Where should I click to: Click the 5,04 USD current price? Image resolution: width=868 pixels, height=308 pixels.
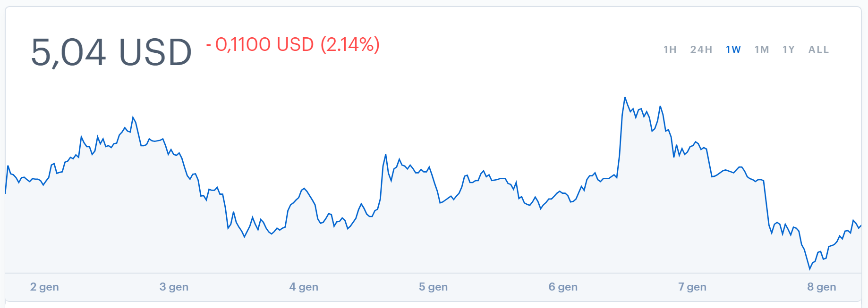pyautogui.click(x=111, y=52)
